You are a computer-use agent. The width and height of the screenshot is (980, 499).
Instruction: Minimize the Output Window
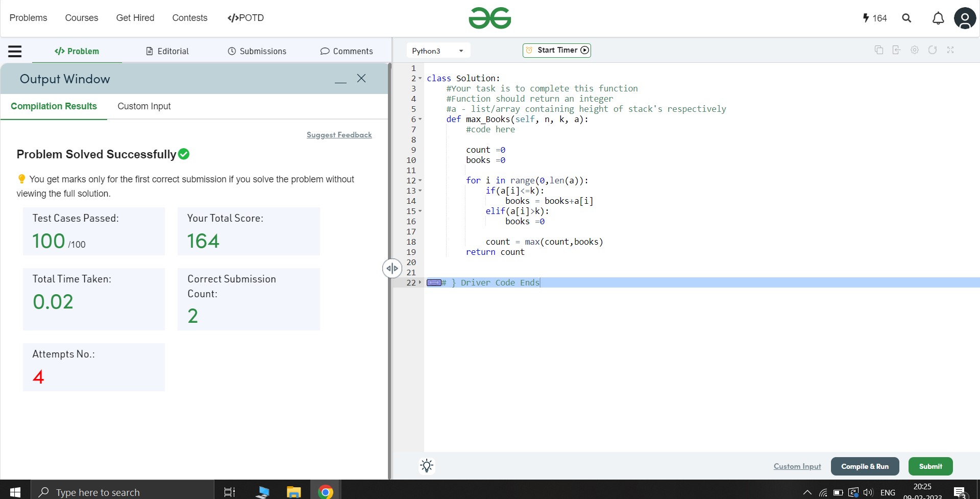coord(340,82)
